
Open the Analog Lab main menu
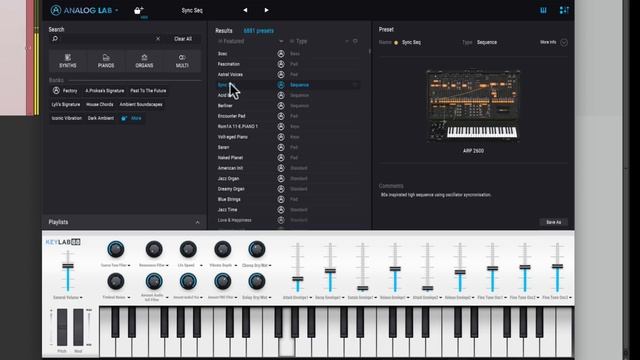tap(84, 10)
